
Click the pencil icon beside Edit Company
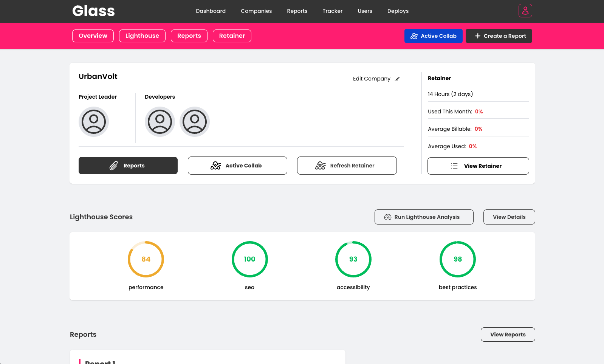click(x=397, y=79)
